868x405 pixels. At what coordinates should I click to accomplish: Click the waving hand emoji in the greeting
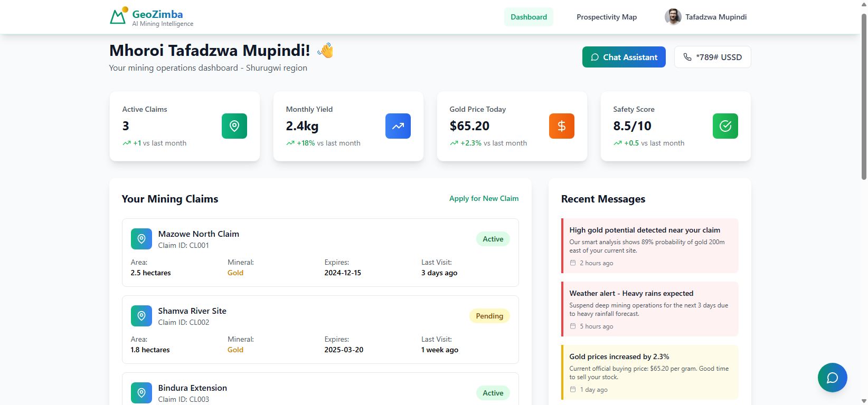pos(325,51)
